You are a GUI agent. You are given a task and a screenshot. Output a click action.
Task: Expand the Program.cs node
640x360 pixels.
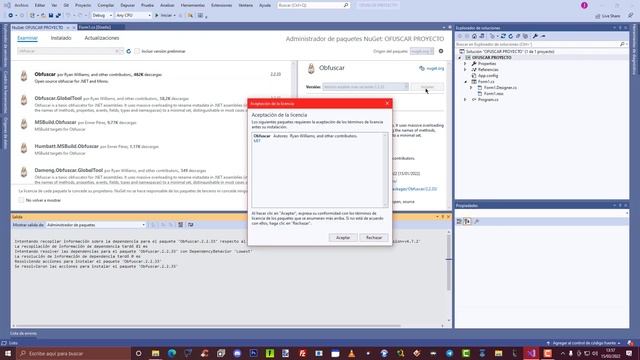coord(465,100)
